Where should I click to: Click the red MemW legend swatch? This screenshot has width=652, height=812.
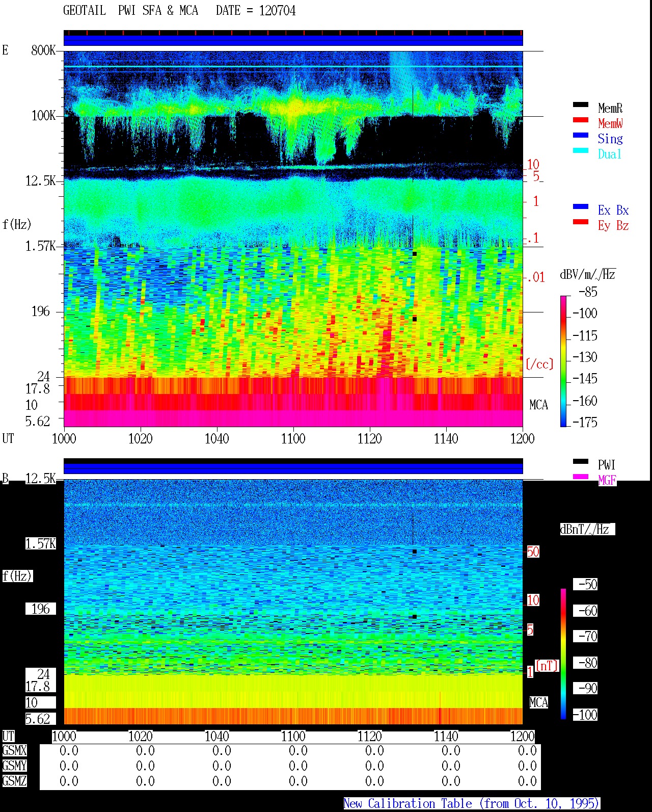[581, 120]
